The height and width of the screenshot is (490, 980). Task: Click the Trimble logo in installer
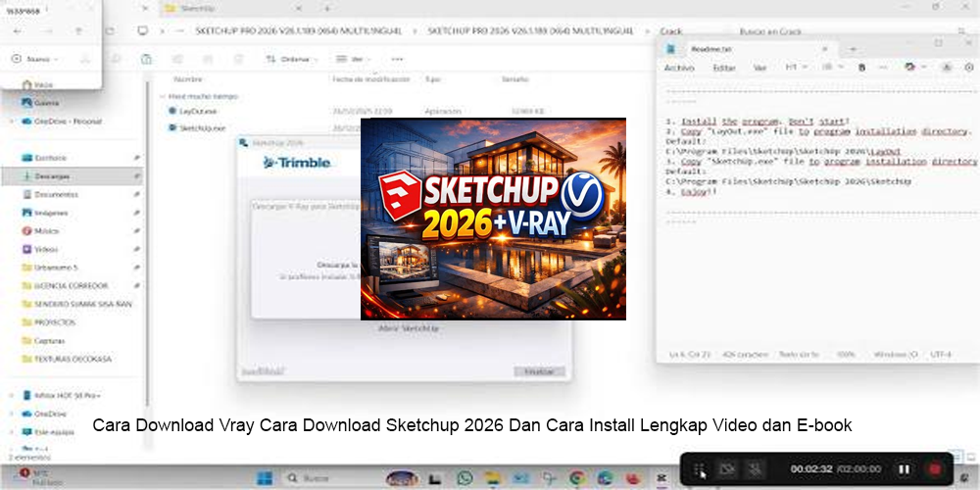click(x=297, y=163)
